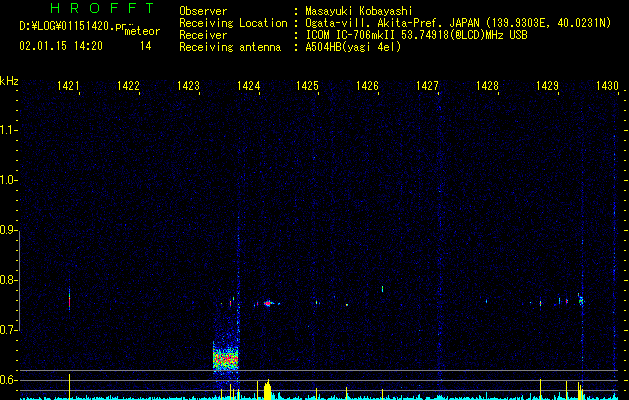Click the 1430 time axis marker
629x400 pixels.
pyautogui.click(x=607, y=86)
